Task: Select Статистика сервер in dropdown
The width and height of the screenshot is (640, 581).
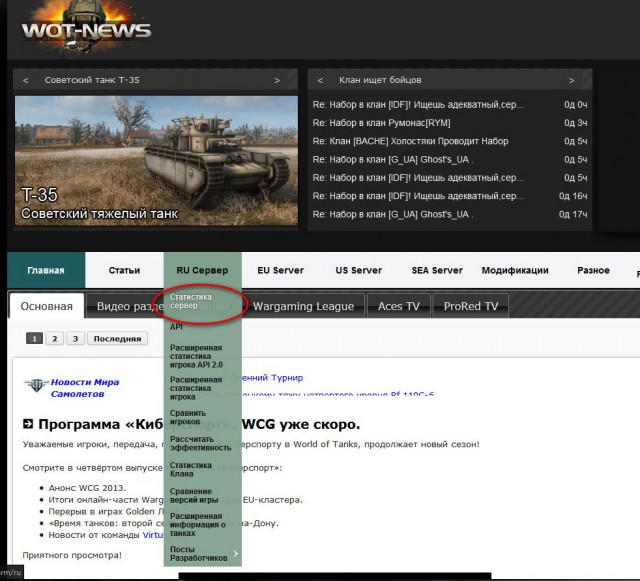Action: (191, 301)
